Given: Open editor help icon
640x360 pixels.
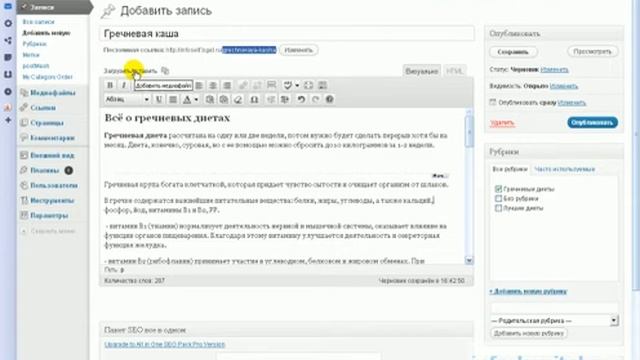Looking at the screenshot, I should click(x=330, y=99).
